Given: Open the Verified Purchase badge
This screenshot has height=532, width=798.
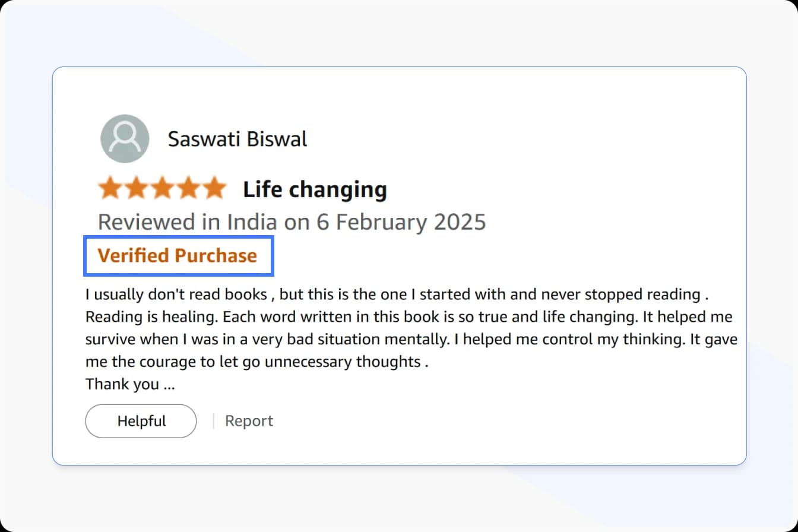Looking at the screenshot, I should tap(178, 255).
